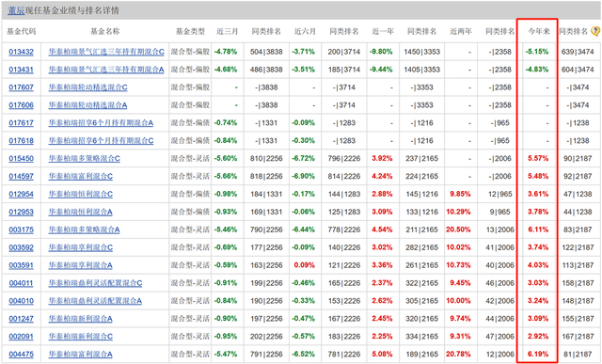Open 华泰柏瑞多策略混合A fund link
Image resolution: width=602 pixels, height=364 pixels.
pos(84,230)
